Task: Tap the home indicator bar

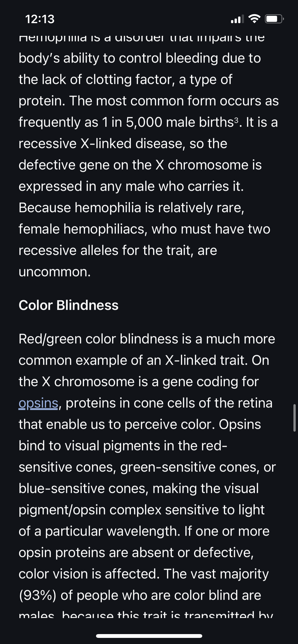Action: (149, 636)
